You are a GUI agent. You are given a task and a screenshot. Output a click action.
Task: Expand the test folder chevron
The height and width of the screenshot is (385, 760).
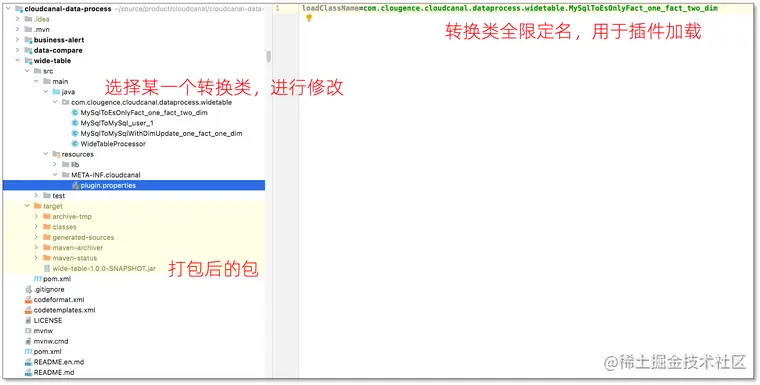click(x=36, y=195)
